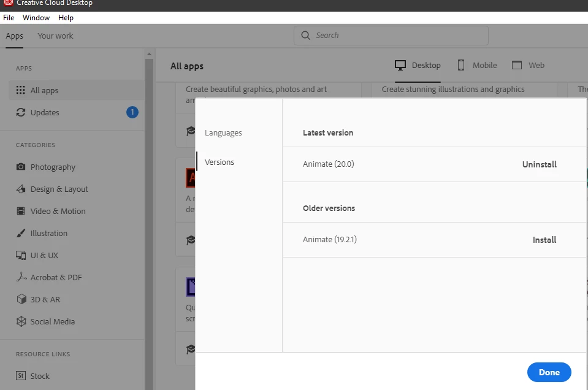Select 3D & AR cube icon category

tap(21, 299)
